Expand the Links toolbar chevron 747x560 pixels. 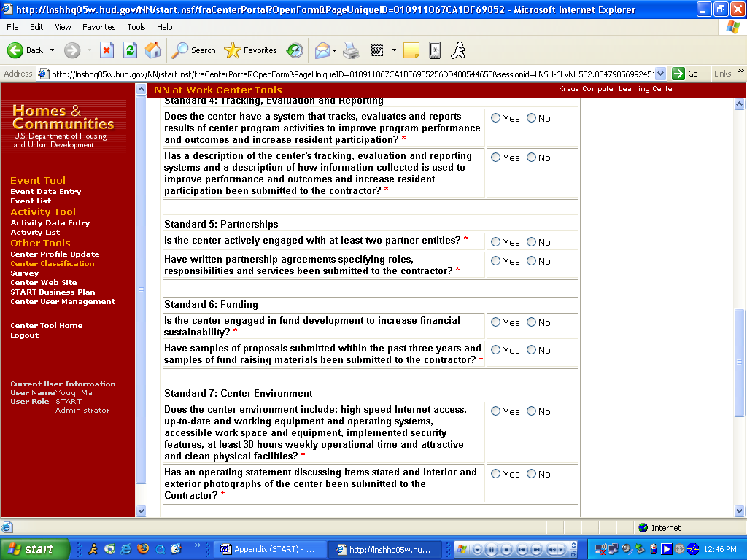point(741,71)
